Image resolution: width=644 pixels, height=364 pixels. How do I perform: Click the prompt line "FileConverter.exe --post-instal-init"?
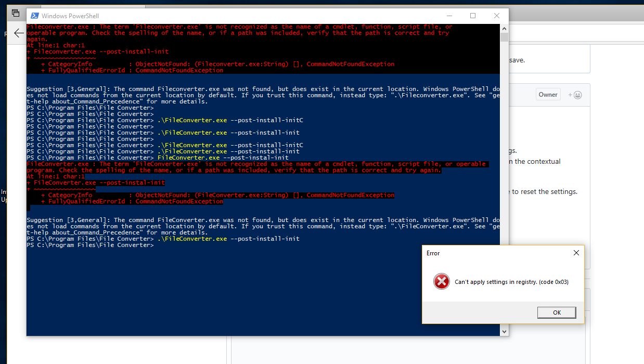(x=157, y=158)
